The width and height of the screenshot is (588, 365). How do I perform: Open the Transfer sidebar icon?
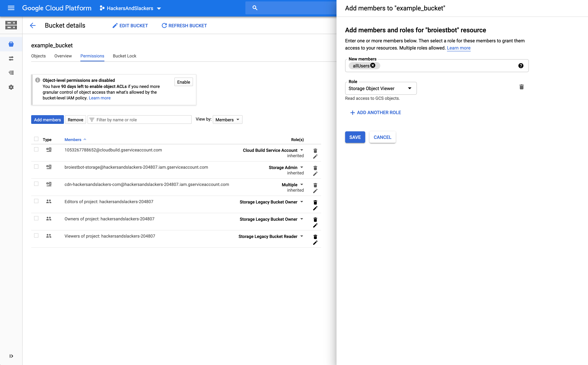(11, 59)
